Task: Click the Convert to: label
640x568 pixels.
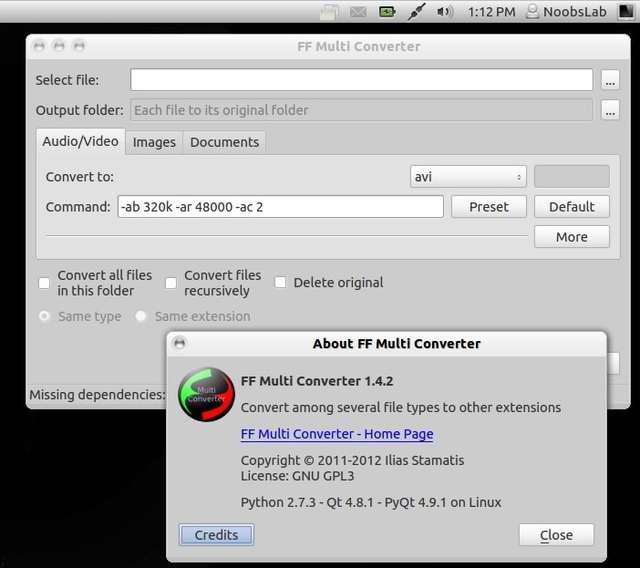Action: 80,177
